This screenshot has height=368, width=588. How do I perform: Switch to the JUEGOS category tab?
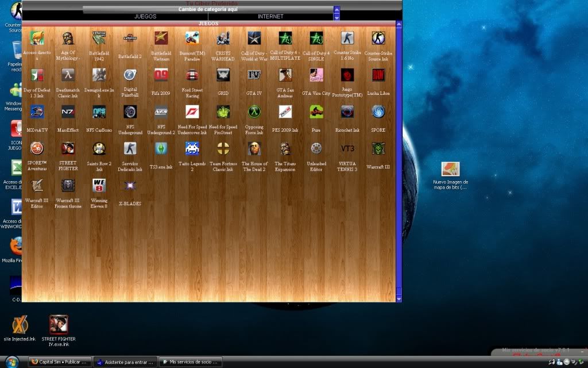145,17
